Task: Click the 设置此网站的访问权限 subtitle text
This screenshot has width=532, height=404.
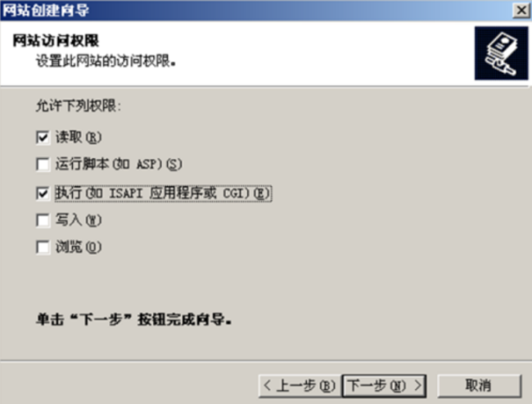Action: [x=106, y=61]
